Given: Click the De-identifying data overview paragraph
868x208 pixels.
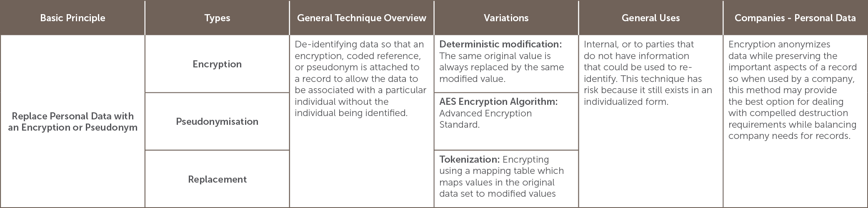Looking at the screenshot, I should [360, 79].
